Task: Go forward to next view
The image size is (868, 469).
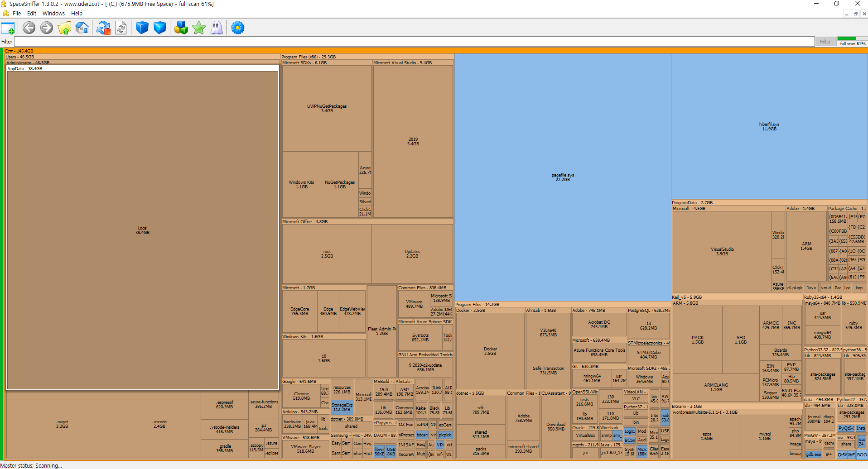Action: (x=46, y=28)
